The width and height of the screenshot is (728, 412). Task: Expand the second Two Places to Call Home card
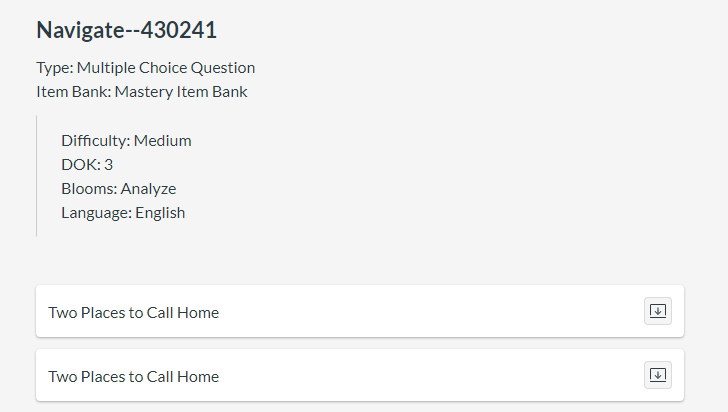[x=657, y=375]
